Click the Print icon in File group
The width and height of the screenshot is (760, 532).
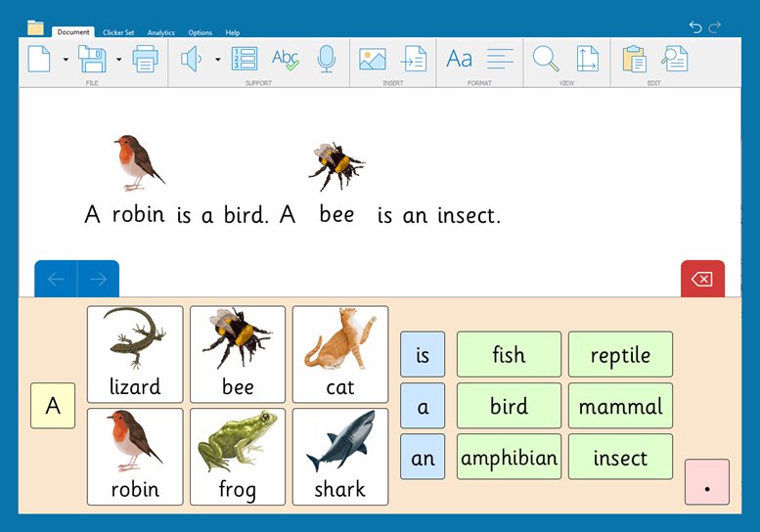(145, 60)
